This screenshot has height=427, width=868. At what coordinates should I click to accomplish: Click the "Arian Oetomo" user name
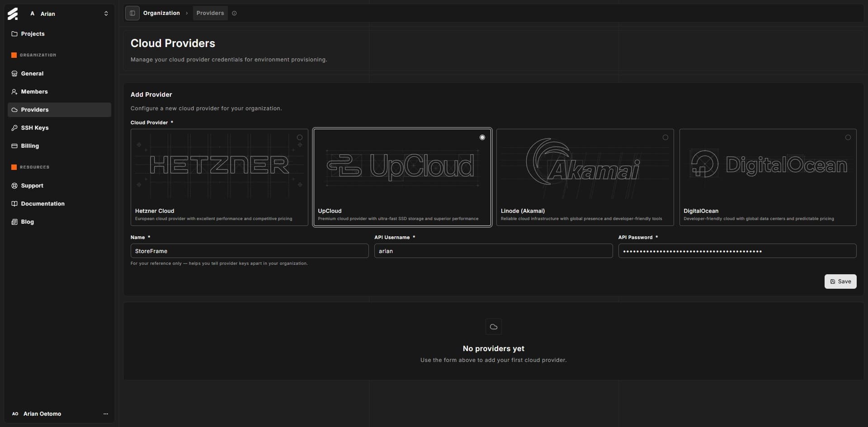42,414
